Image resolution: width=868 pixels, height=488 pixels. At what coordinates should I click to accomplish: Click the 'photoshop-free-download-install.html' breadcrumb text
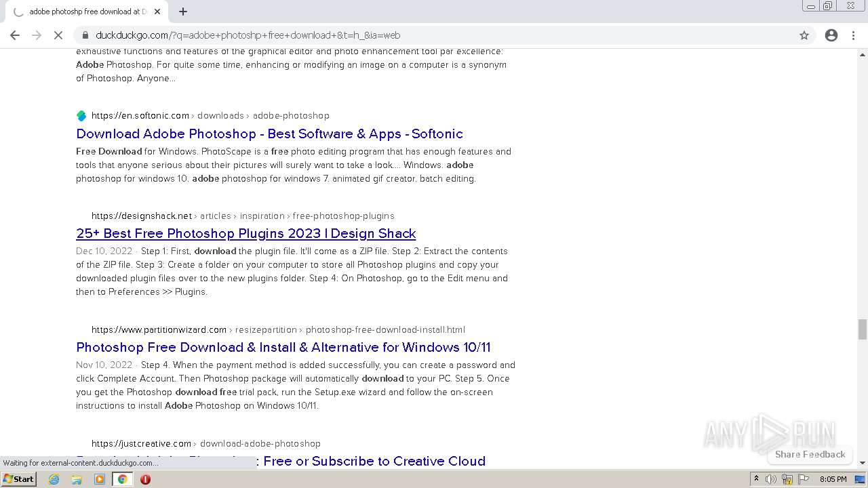(x=385, y=329)
